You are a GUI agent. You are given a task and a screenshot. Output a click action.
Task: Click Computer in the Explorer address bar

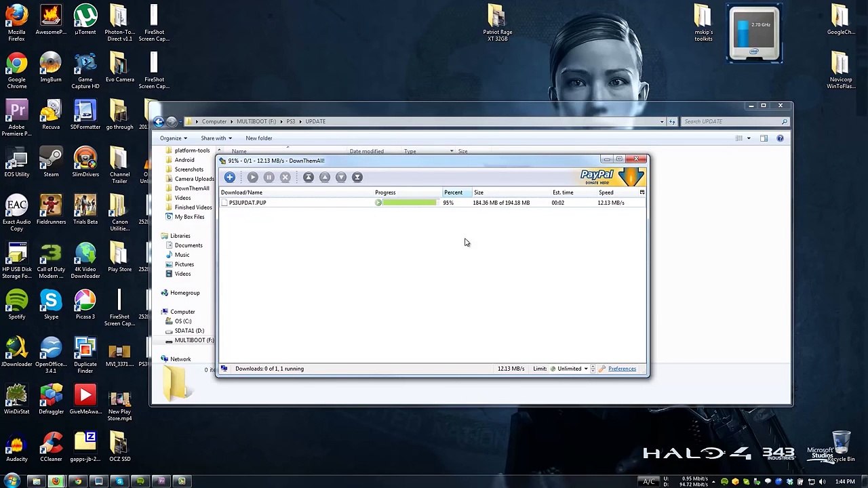(214, 121)
